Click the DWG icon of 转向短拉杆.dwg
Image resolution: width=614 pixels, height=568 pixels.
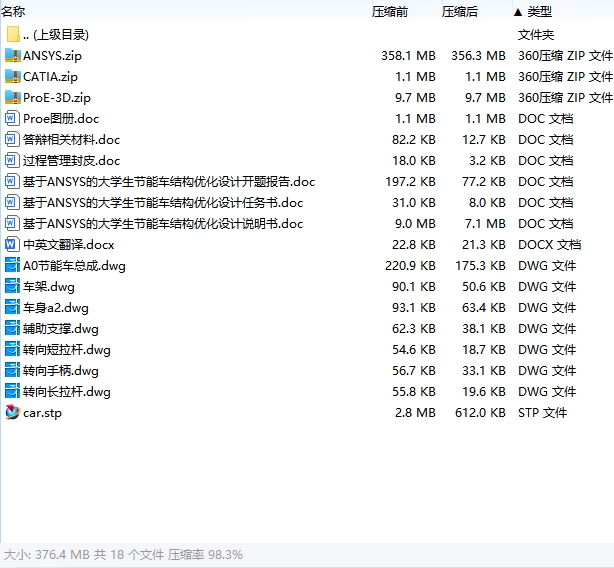coord(12,350)
